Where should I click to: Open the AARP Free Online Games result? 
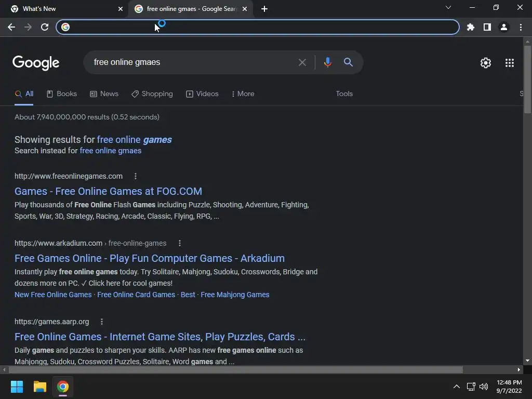point(160,337)
